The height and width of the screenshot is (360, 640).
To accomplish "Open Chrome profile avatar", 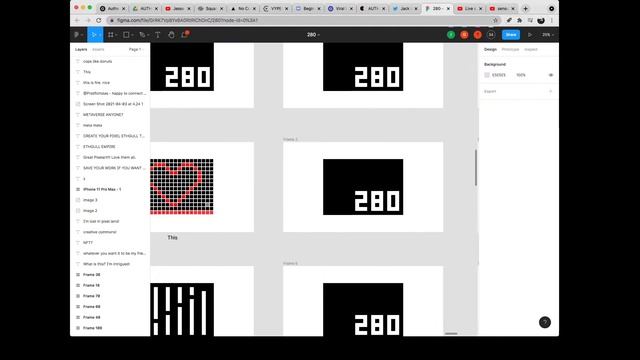I will (541, 20).
